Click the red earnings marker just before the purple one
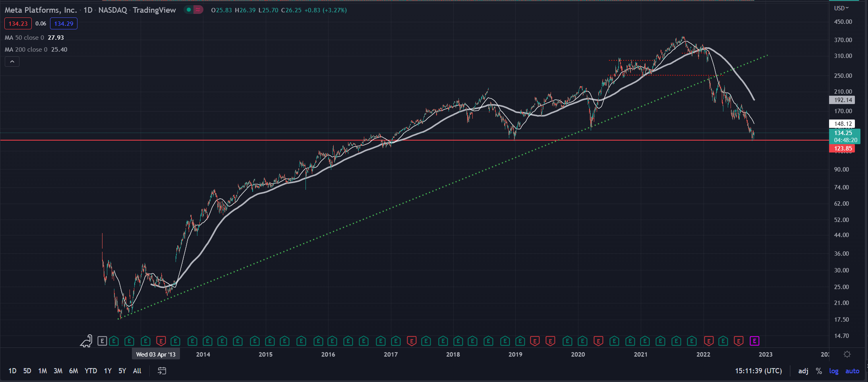 pos(738,341)
